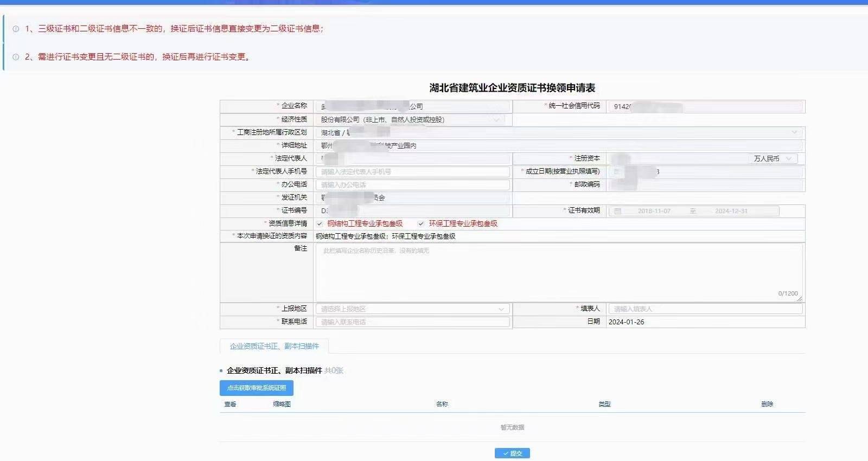Toggle 环保工程专业承包叁级 checkbox
Screen dimensions: 868x461
tap(421, 223)
